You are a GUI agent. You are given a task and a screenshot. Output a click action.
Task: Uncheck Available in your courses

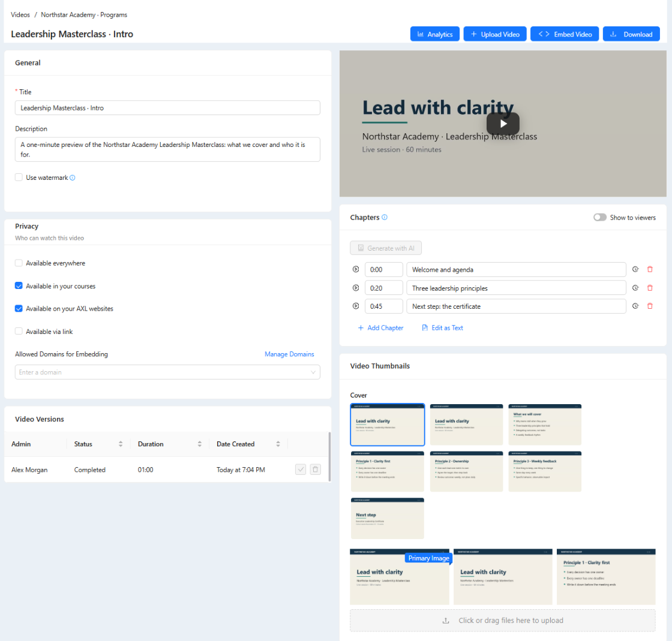pos(19,285)
